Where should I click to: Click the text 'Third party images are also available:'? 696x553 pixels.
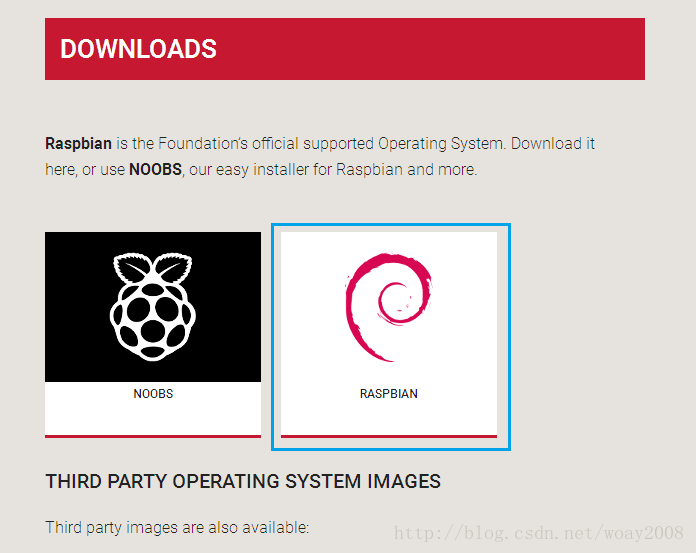click(177, 528)
